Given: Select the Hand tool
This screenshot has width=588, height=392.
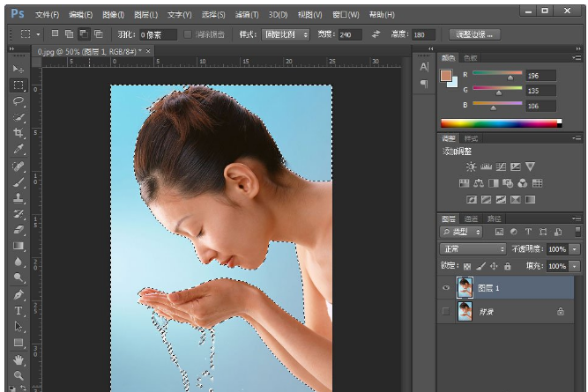Looking at the screenshot, I should click(x=19, y=359).
